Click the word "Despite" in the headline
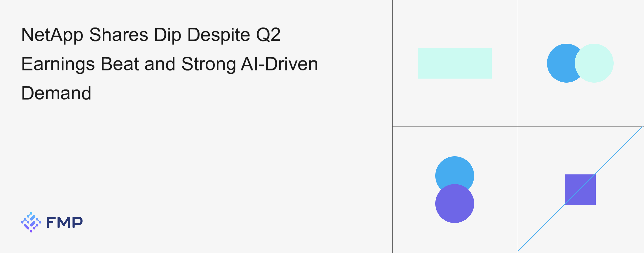This screenshot has width=644, height=253. [219, 35]
